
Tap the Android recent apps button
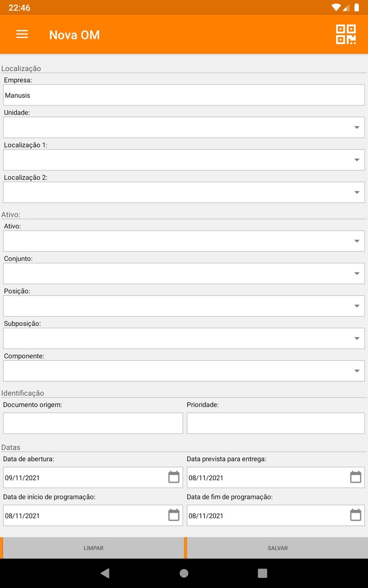pyautogui.click(x=262, y=573)
